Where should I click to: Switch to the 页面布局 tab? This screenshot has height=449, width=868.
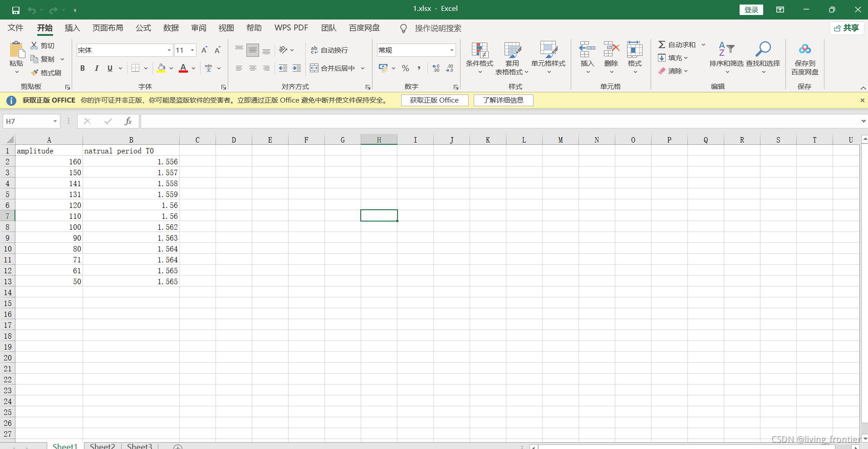point(108,28)
